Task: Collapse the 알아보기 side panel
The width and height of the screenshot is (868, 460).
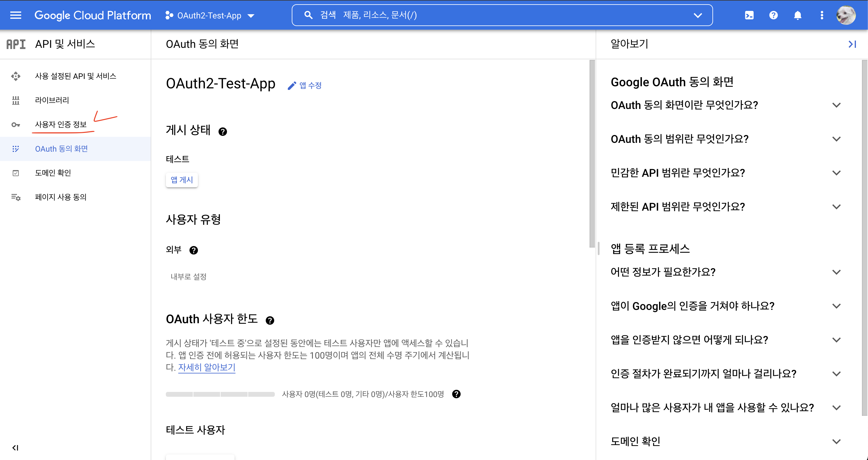Action: click(x=852, y=44)
